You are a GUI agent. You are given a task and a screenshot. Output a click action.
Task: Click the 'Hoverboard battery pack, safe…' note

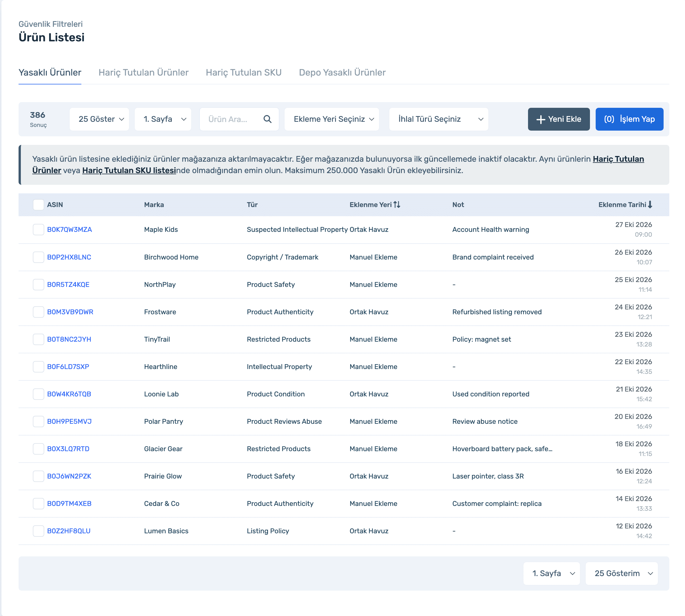(x=502, y=449)
